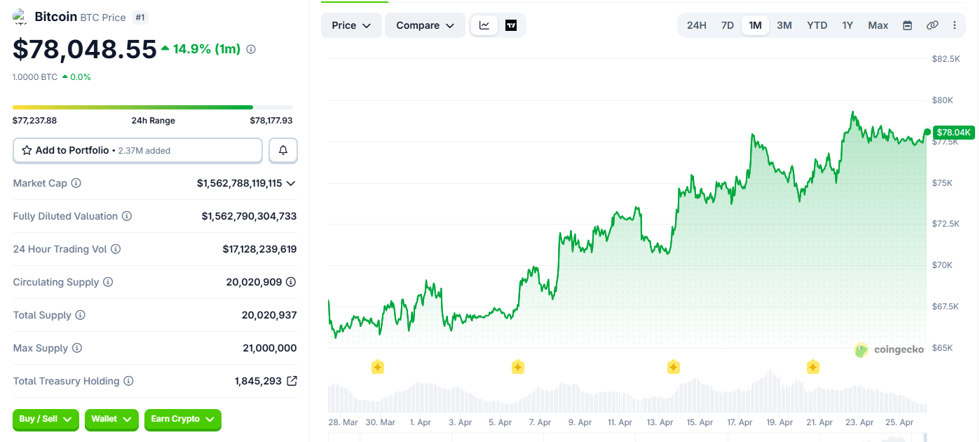Click the 1.0000 BTC conversion text
Viewport: 980px width, 442px height.
pos(34,77)
